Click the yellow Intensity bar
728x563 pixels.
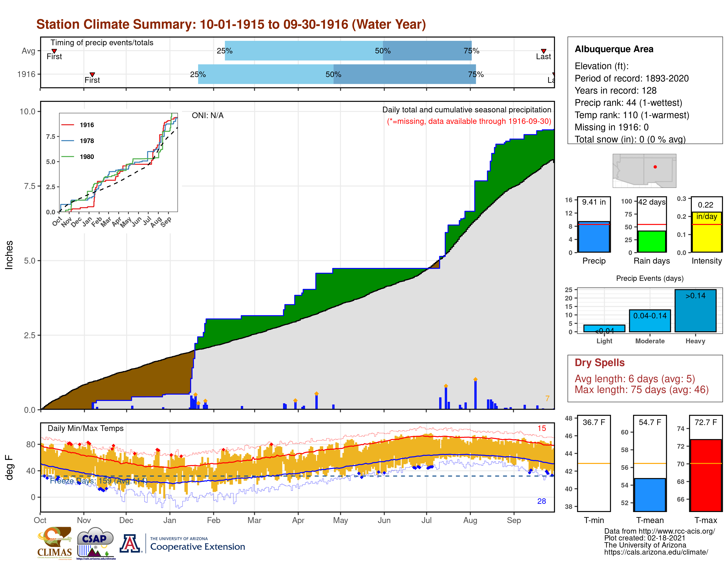pyautogui.click(x=706, y=232)
